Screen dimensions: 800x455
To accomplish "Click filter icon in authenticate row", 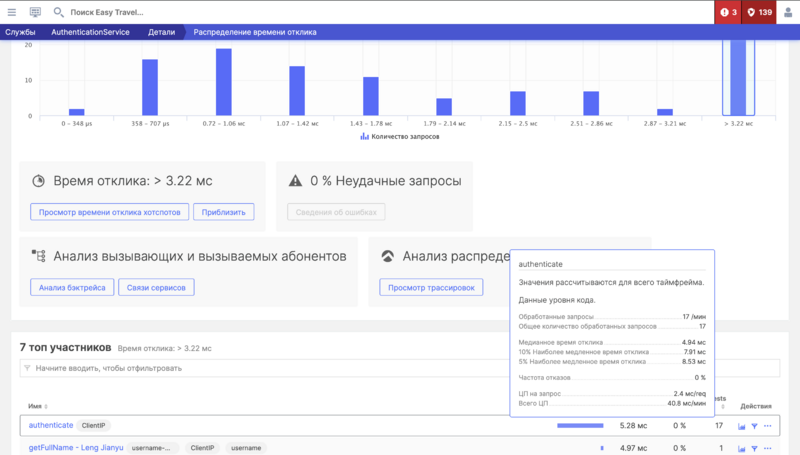I will click(755, 426).
